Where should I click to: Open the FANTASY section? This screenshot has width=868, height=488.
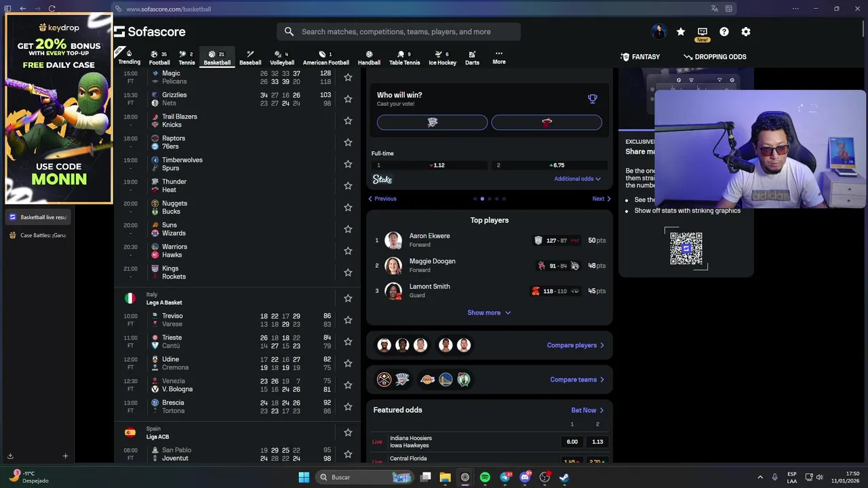click(x=640, y=57)
